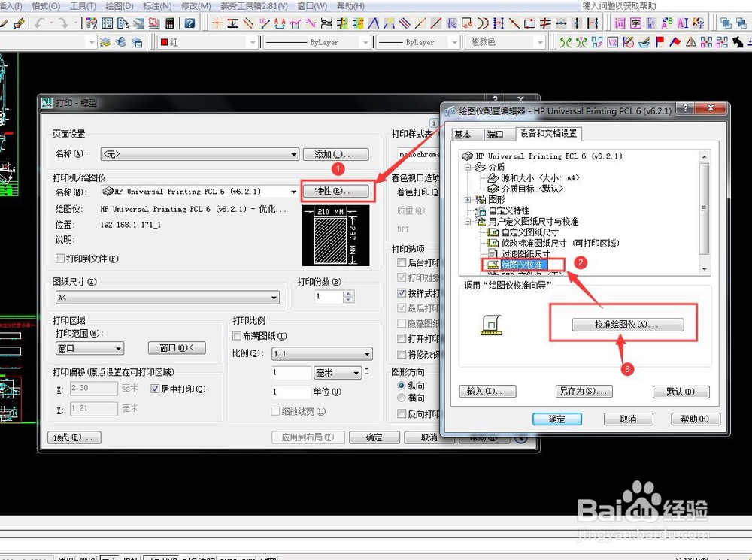752x560 pixels.
Task: Click the device tree vertical scrollbar
Action: (x=704, y=213)
